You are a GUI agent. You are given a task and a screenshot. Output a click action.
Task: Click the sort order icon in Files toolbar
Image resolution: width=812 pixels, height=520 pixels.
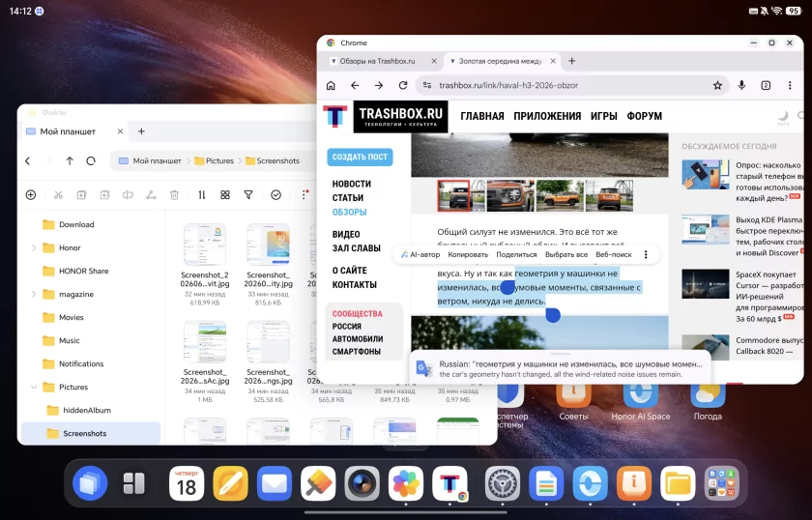(202, 194)
